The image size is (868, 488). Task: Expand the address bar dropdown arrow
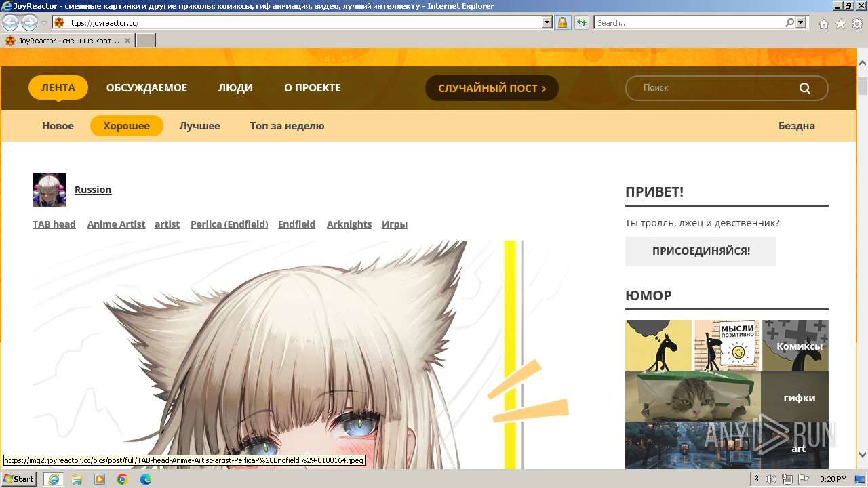(547, 22)
